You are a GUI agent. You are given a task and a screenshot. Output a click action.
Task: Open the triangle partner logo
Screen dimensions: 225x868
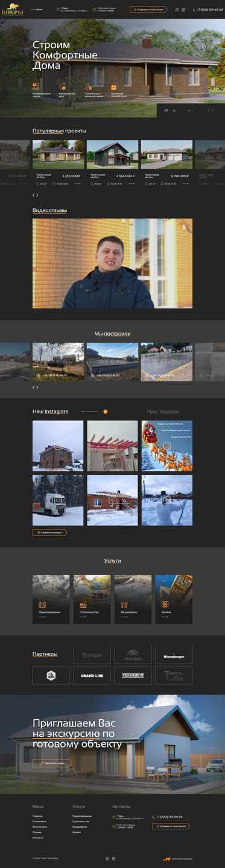click(51, 675)
